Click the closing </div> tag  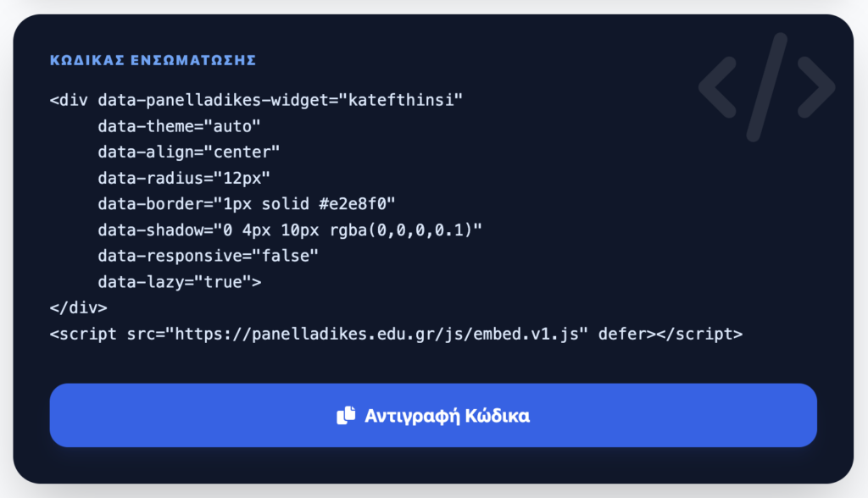79,308
